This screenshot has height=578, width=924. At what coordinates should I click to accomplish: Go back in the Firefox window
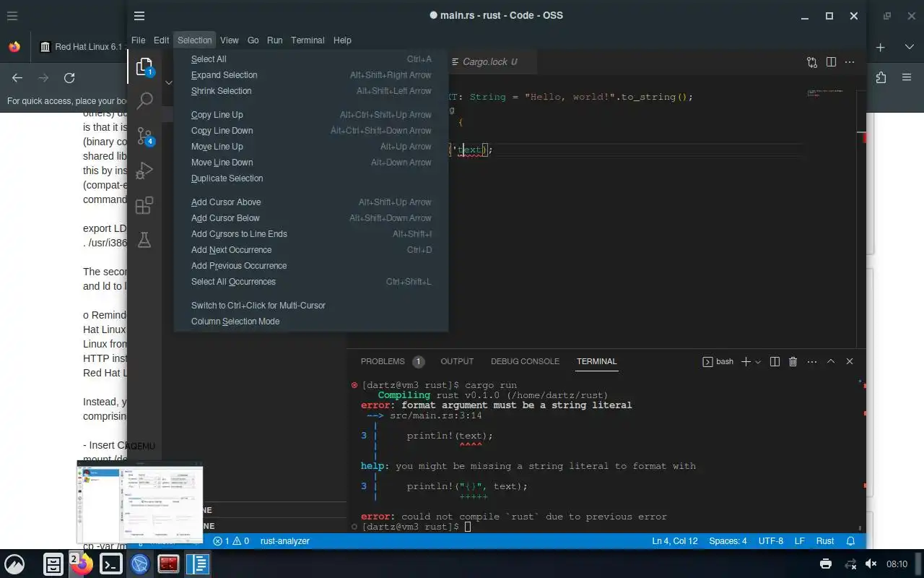point(17,78)
